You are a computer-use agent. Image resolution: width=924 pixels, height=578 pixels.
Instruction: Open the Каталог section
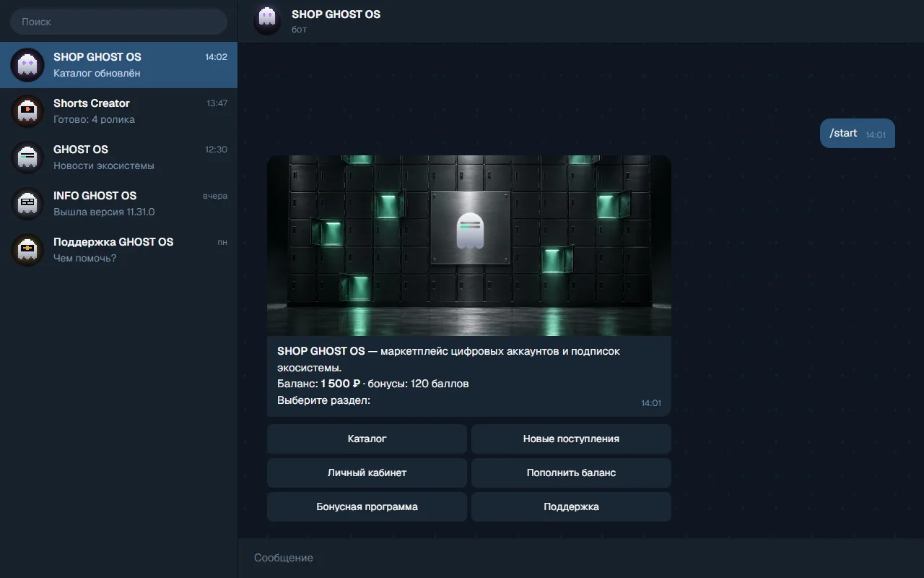pyautogui.click(x=367, y=439)
